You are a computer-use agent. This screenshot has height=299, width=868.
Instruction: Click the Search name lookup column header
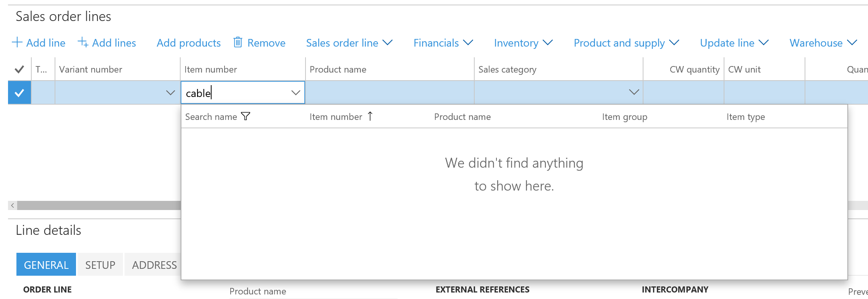point(211,117)
